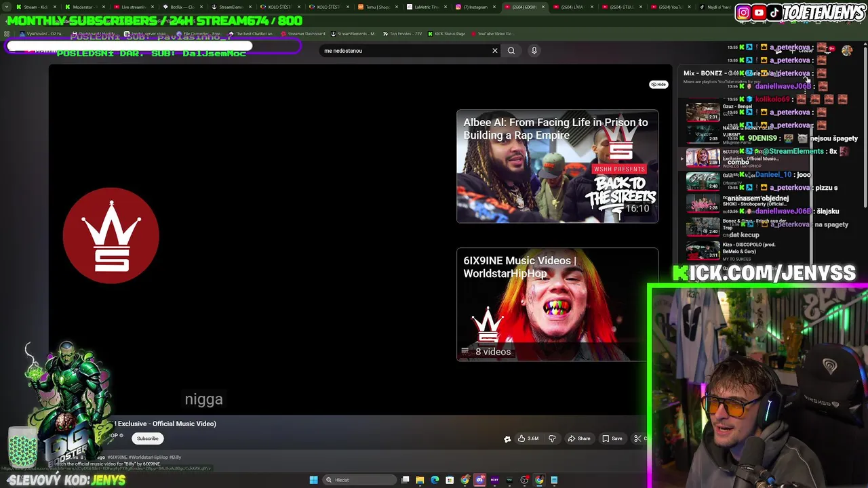Click the WorldStar channel logo end screen
The height and width of the screenshot is (488, 868).
[x=111, y=235]
